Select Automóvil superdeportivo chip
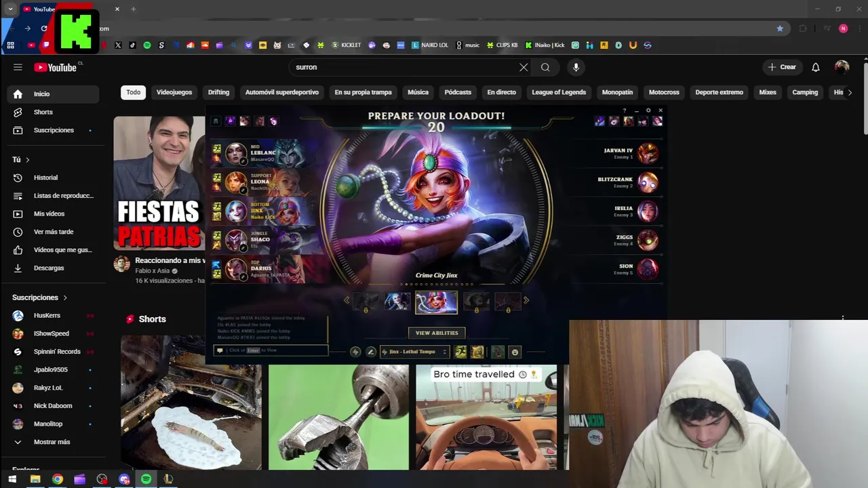Screen dimensions: 868x488 (282, 92)
